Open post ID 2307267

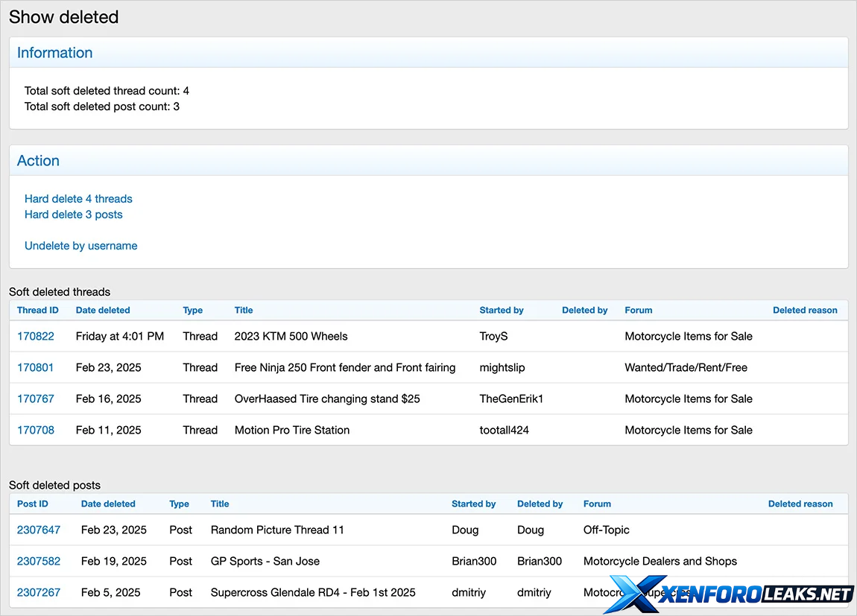tap(39, 592)
